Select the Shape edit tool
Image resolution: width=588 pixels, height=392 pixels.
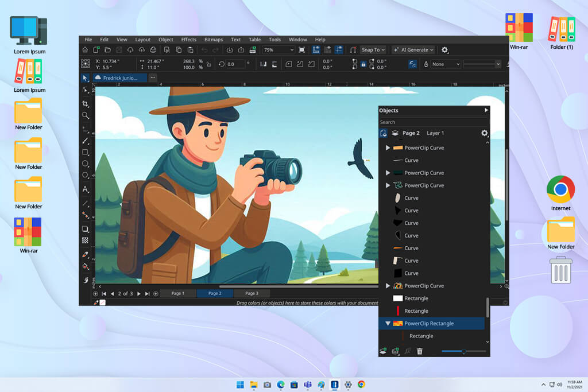tap(85, 90)
